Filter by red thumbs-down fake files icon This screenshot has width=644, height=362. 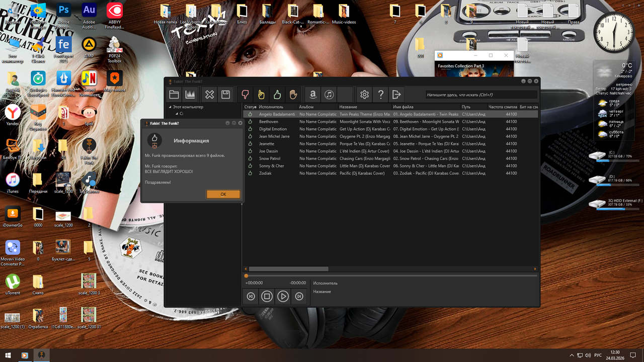pos(246,94)
